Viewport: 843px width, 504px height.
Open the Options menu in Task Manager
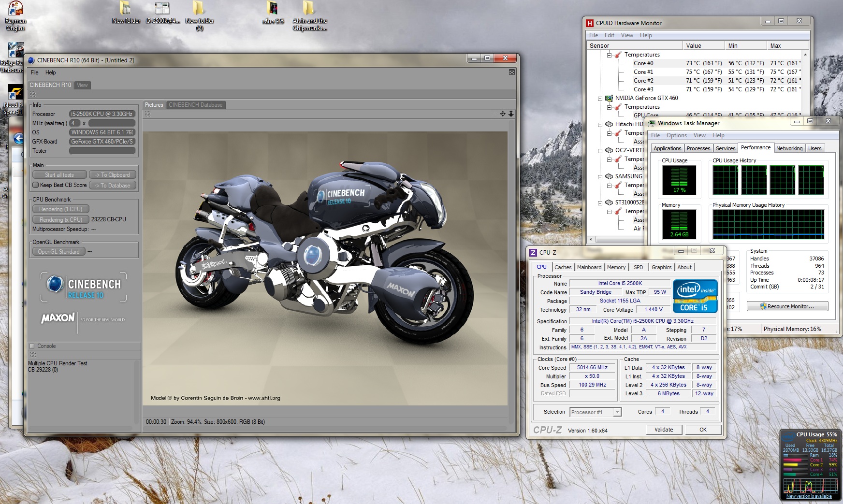pyautogui.click(x=677, y=135)
